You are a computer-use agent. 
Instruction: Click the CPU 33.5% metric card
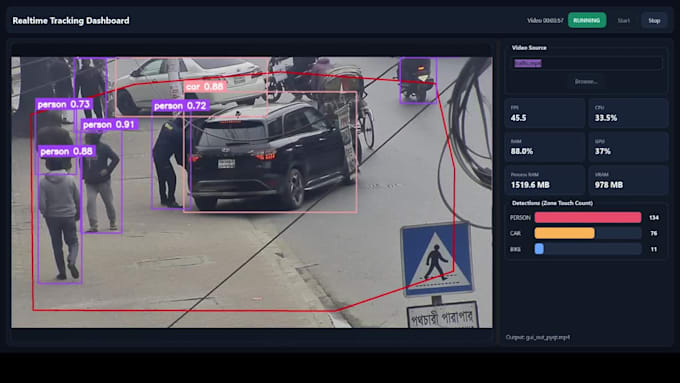click(x=628, y=113)
